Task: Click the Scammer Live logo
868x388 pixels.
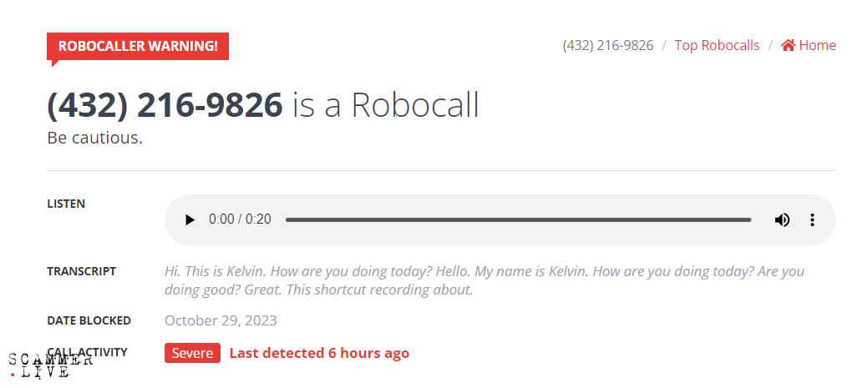Action: coord(49,366)
